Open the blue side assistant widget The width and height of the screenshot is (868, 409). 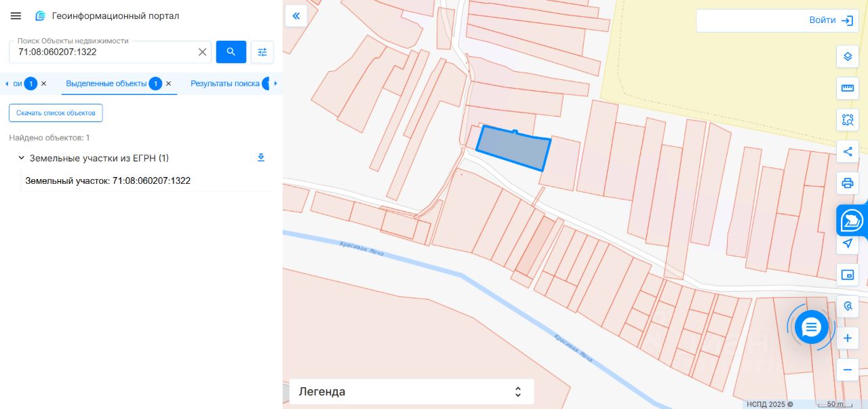[852, 220]
